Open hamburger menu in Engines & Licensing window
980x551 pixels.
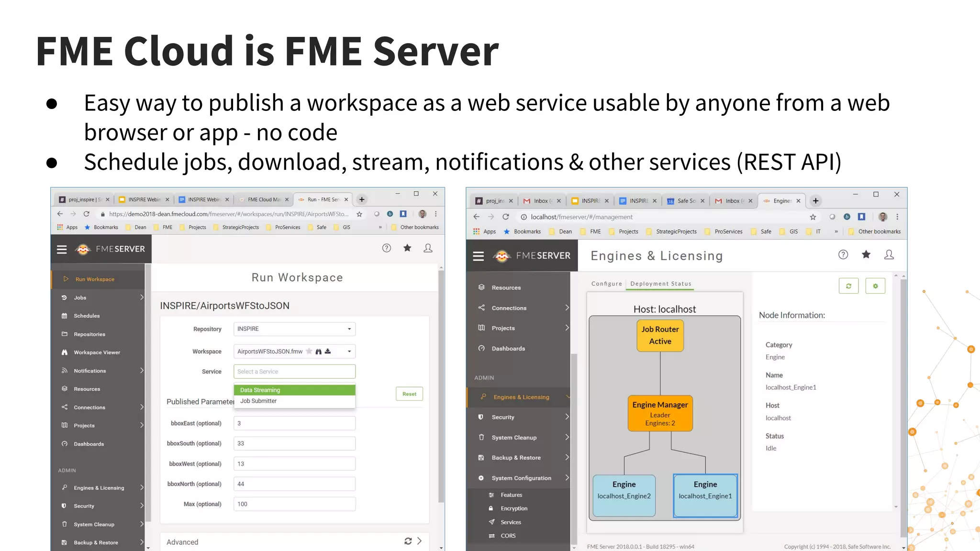coord(479,256)
